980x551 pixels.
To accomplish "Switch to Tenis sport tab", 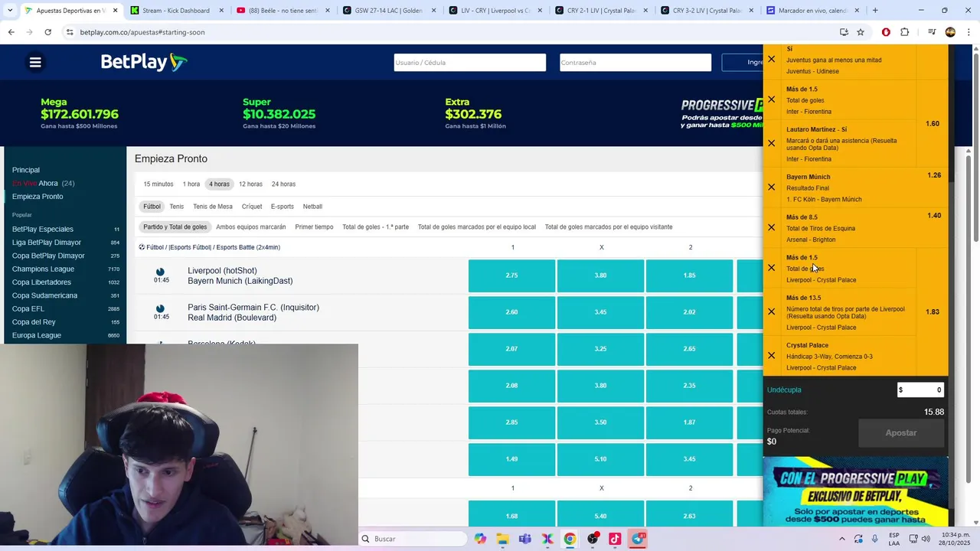I will click(177, 207).
